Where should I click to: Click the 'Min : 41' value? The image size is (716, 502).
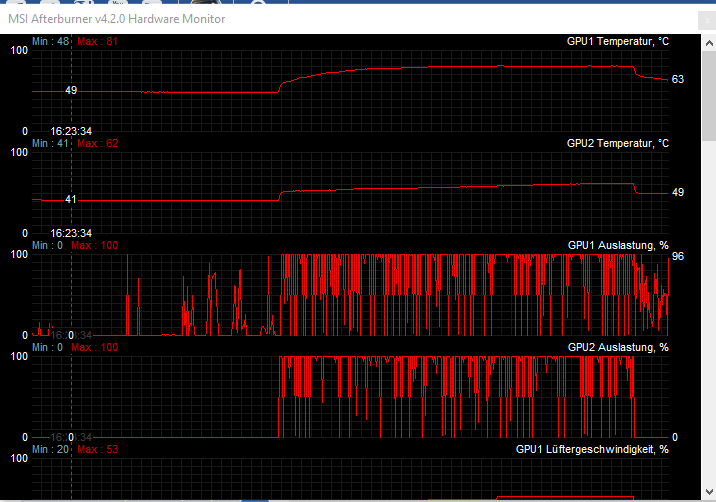pyautogui.click(x=51, y=143)
